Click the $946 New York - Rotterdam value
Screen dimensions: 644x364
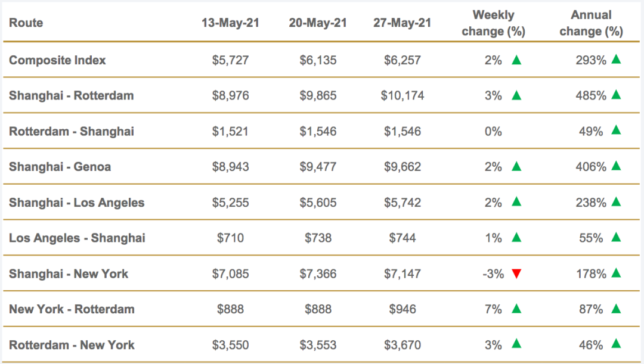pyautogui.click(x=402, y=309)
